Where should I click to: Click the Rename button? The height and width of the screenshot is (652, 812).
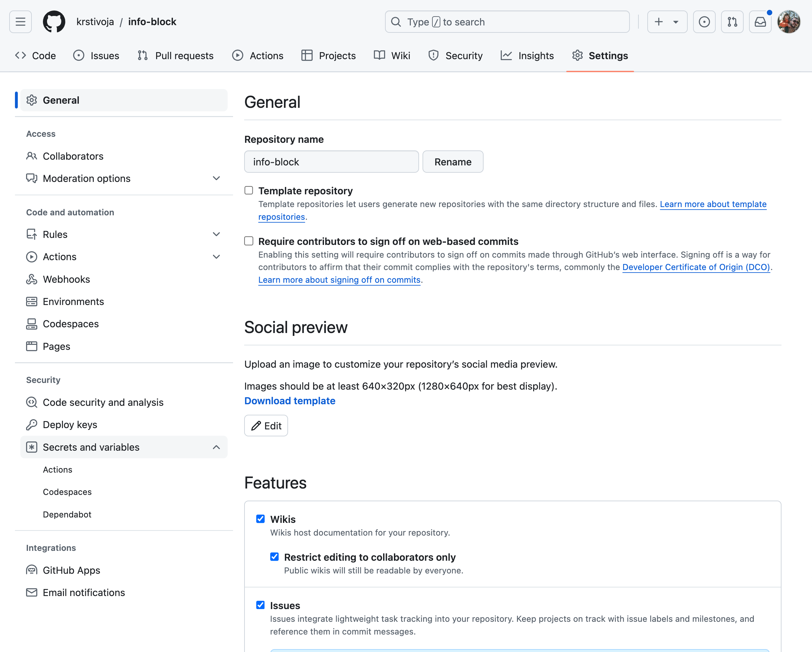pos(453,162)
